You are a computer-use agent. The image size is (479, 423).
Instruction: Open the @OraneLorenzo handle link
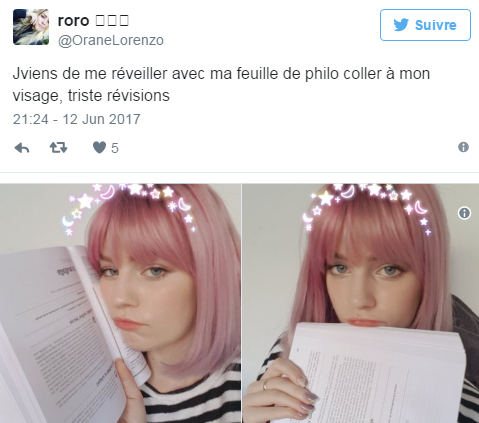coord(111,41)
